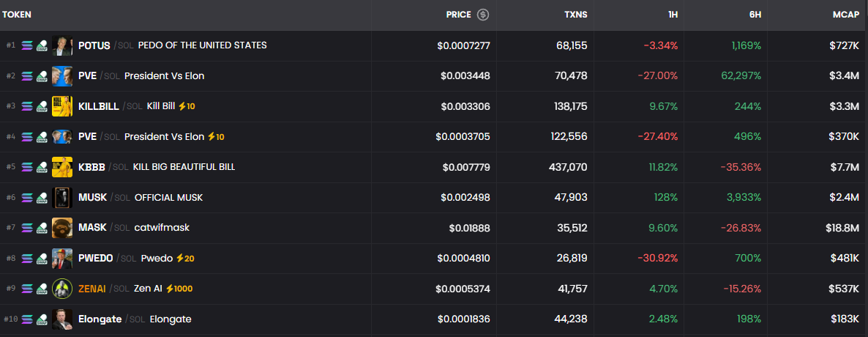
Task: Click the Zen AI boost 1000 lightning icon
Action: pyautogui.click(x=169, y=289)
